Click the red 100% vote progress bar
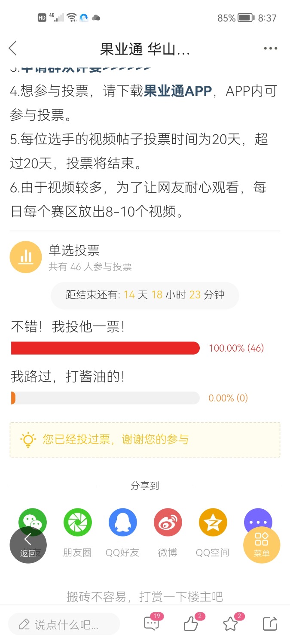Screen dimensions: 290x644 tap(105, 348)
